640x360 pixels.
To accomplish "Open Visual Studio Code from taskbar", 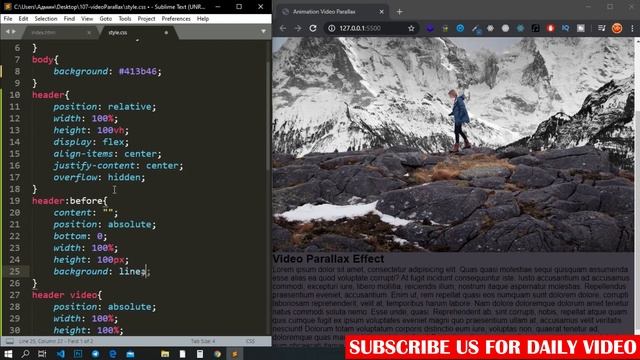I will (x=60, y=354).
